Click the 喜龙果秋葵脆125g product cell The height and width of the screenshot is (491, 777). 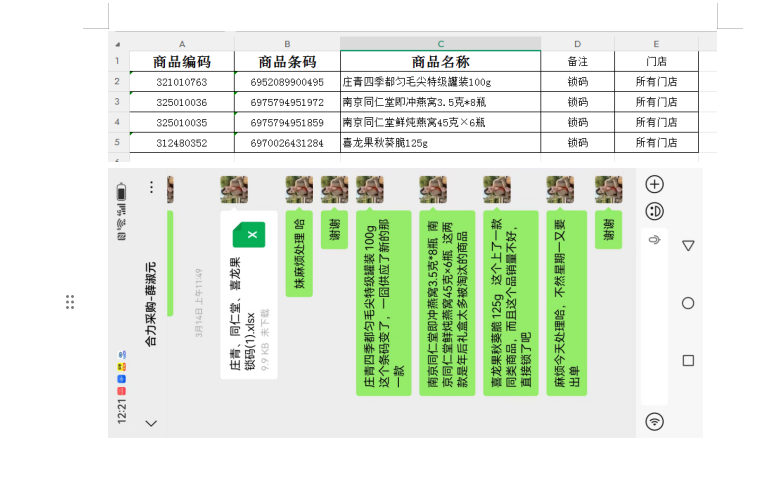tap(440, 143)
